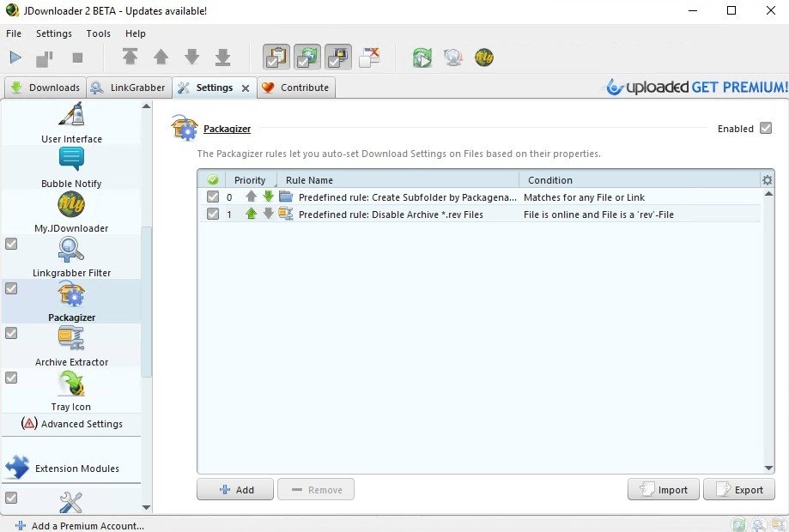789x532 pixels.
Task: Open Archive Extractor settings in sidebar
Action: click(71, 347)
